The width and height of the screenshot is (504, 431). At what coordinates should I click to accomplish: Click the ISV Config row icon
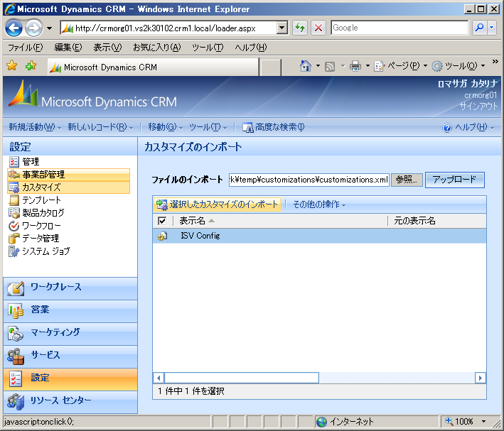pos(162,236)
